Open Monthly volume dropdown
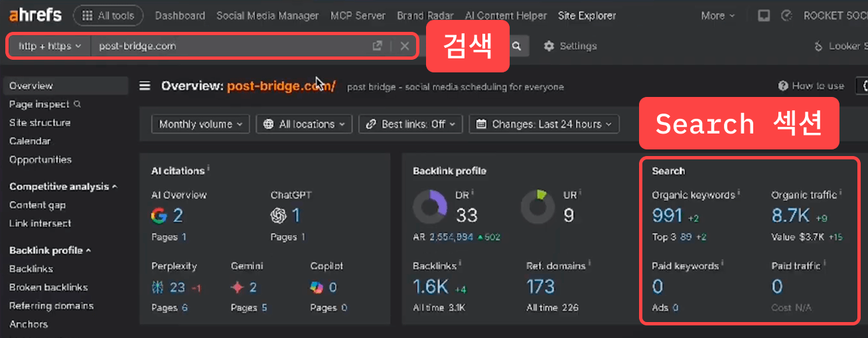 [200, 124]
